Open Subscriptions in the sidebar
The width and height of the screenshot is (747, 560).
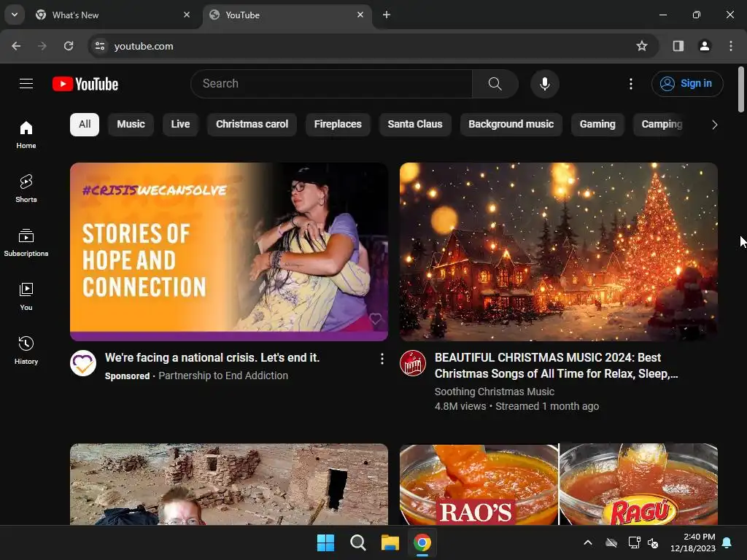tap(26, 242)
